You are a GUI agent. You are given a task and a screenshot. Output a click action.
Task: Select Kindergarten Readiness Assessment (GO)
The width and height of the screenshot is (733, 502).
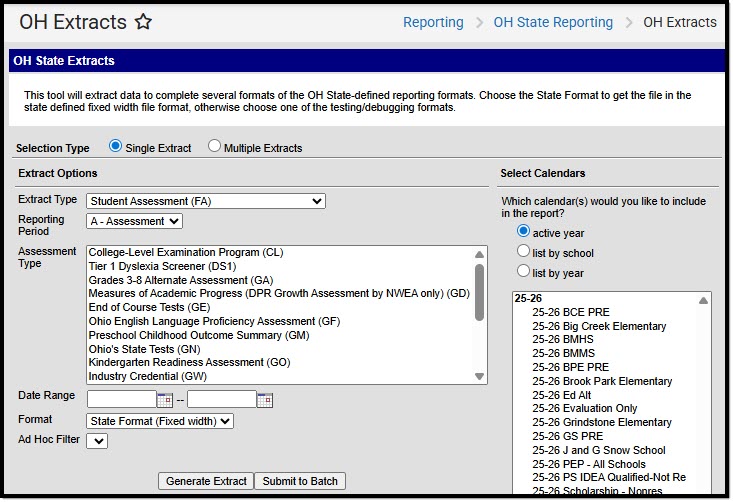pyautogui.click(x=189, y=362)
